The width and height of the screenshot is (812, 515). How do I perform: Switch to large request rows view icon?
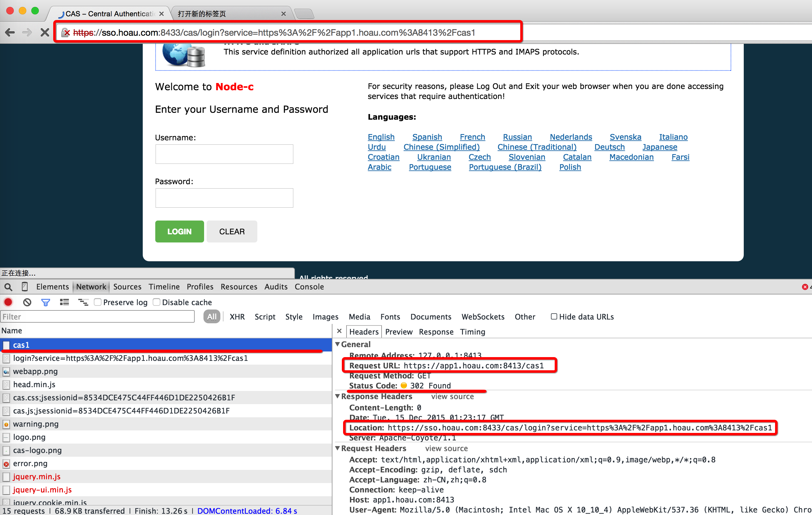point(64,302)
